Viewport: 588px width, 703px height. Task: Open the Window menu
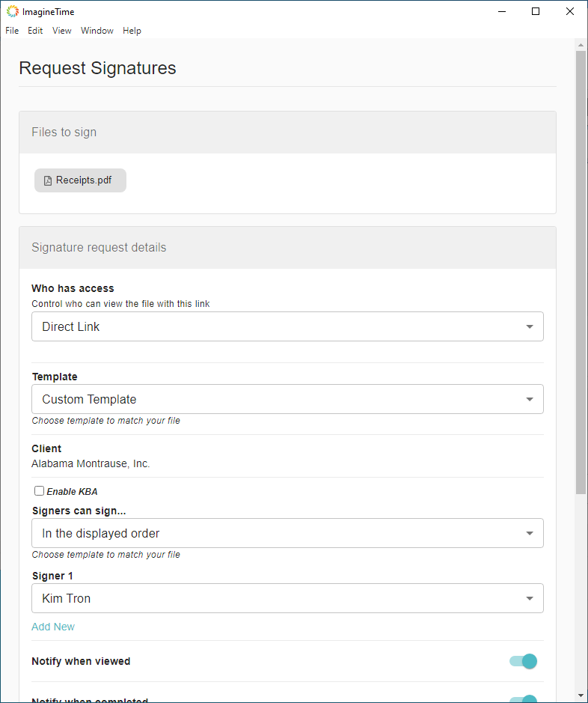click(97, 31)
